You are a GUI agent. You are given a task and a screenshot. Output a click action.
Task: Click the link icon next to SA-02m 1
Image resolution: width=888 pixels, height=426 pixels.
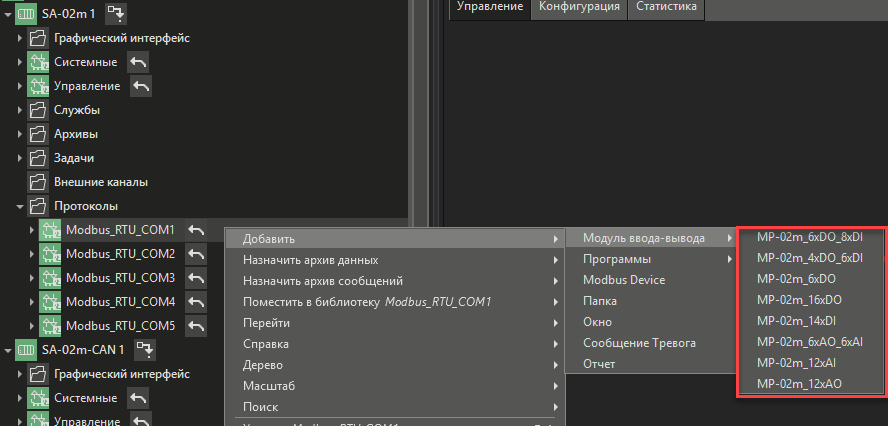pos(116,13)
